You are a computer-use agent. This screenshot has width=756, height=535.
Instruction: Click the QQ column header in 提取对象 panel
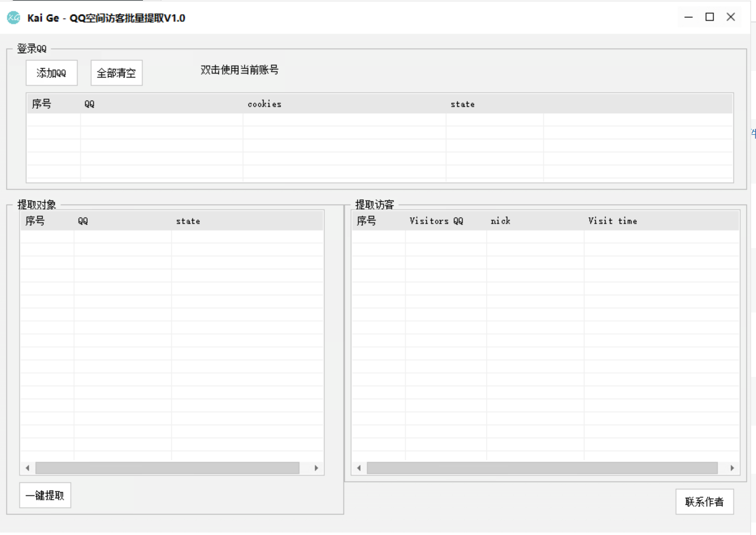(x=82, y=220)
